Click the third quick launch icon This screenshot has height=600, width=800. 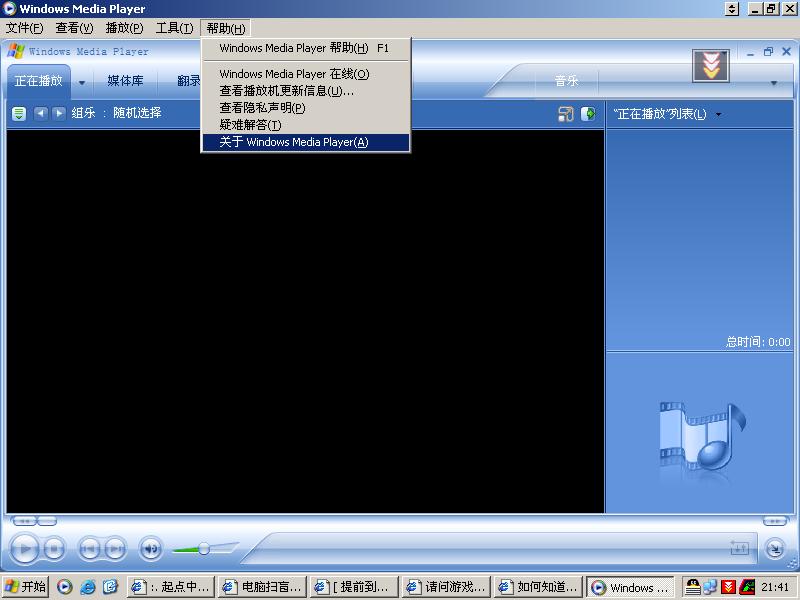point(110,587)
